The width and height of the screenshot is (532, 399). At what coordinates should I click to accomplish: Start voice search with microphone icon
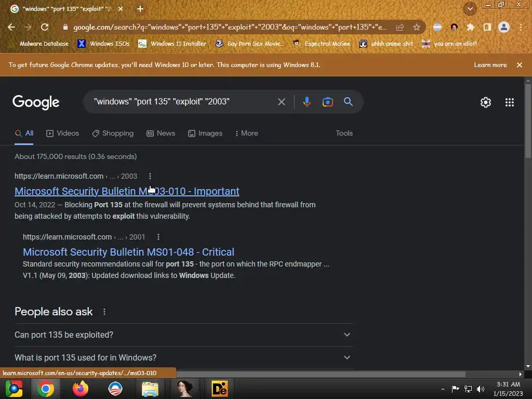(307, 102)
